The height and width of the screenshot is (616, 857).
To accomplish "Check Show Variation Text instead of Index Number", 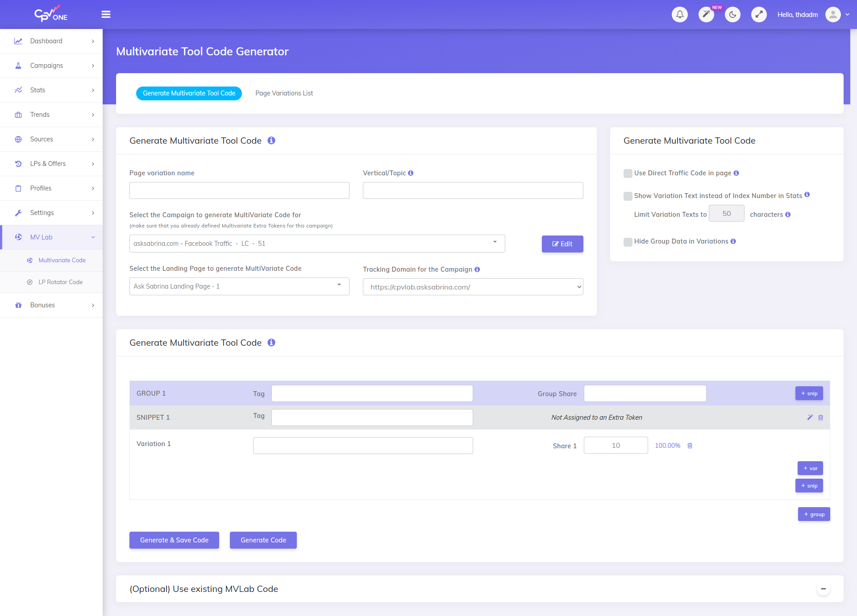I will (628, 196).
